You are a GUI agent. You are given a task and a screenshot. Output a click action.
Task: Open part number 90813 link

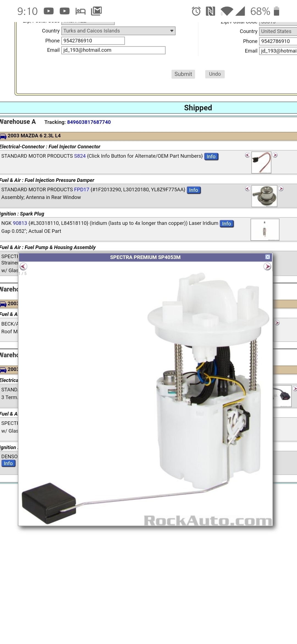(20, 223)
